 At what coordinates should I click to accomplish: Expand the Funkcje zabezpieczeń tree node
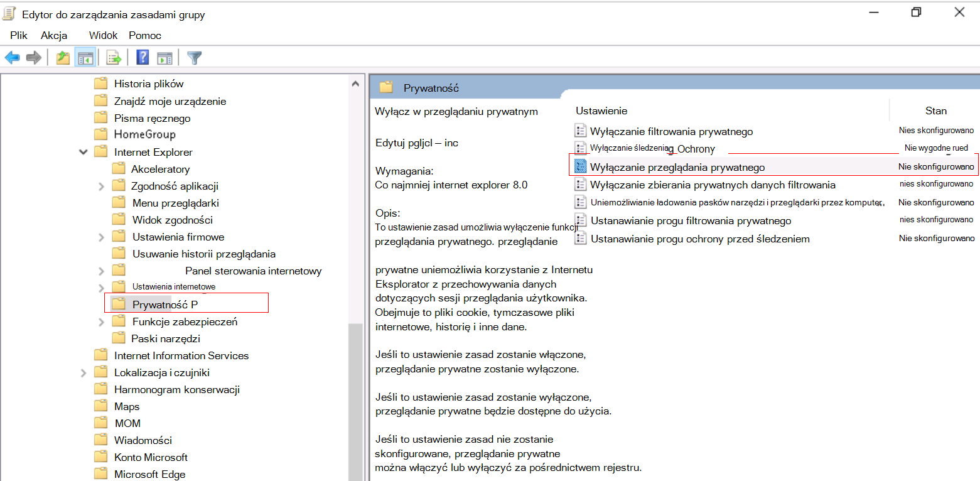click(x=100, y=321)
